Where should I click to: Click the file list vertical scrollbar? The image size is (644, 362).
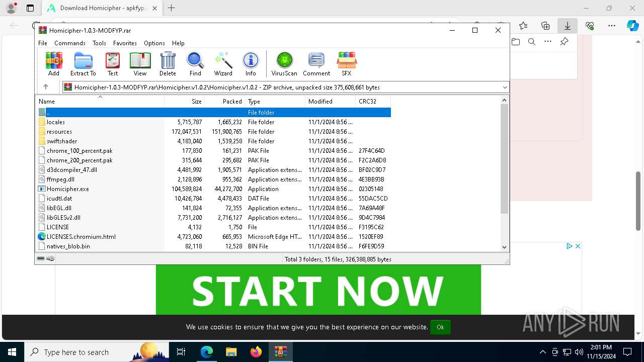click(505, 158)
